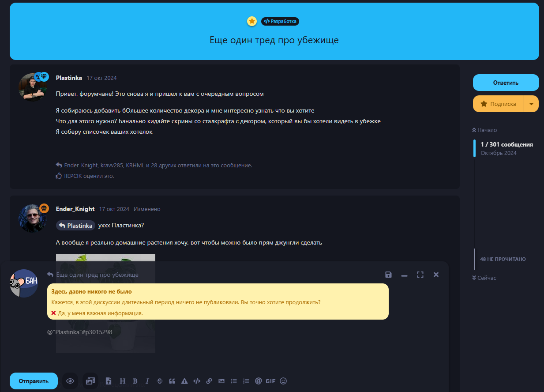Image resolution: width=544 pixels, height=392 pixels.
Task: Click the Подписка subscribe button
Action: (498, 104)
